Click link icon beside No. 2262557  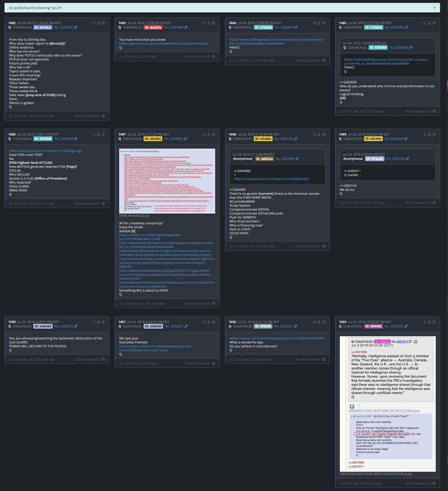[76, 27]
